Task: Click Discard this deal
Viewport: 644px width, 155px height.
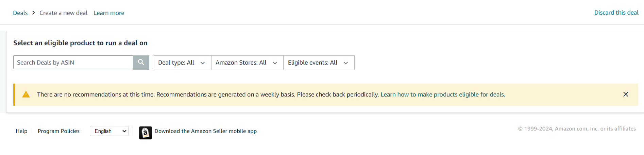Action: (616, 13)
